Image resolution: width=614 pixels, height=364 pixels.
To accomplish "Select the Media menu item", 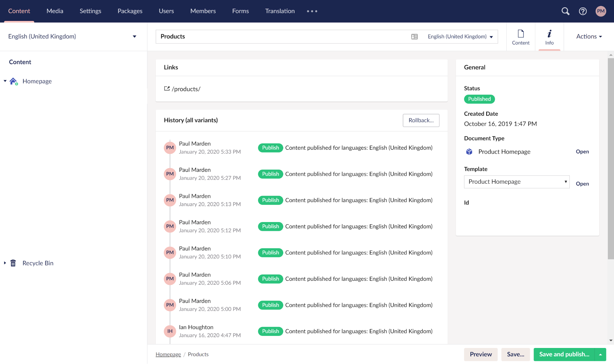I will pos(54,11).
